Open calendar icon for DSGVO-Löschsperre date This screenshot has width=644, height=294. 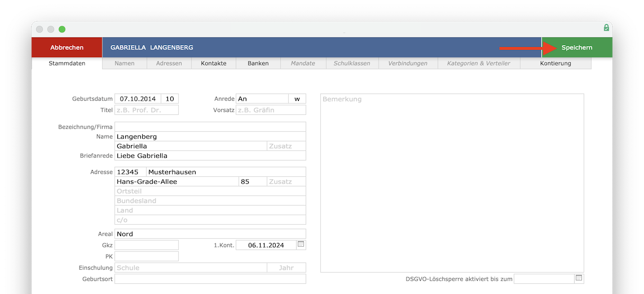pos(579,278)
